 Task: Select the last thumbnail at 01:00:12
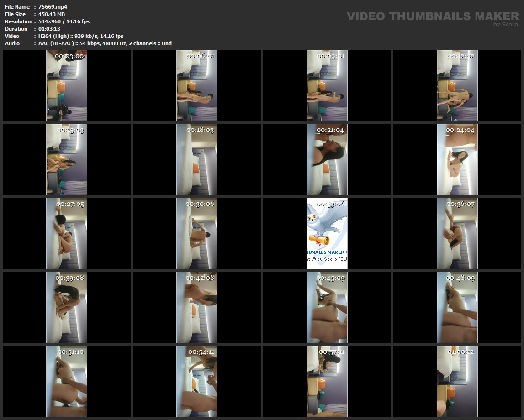pos(457,381)
